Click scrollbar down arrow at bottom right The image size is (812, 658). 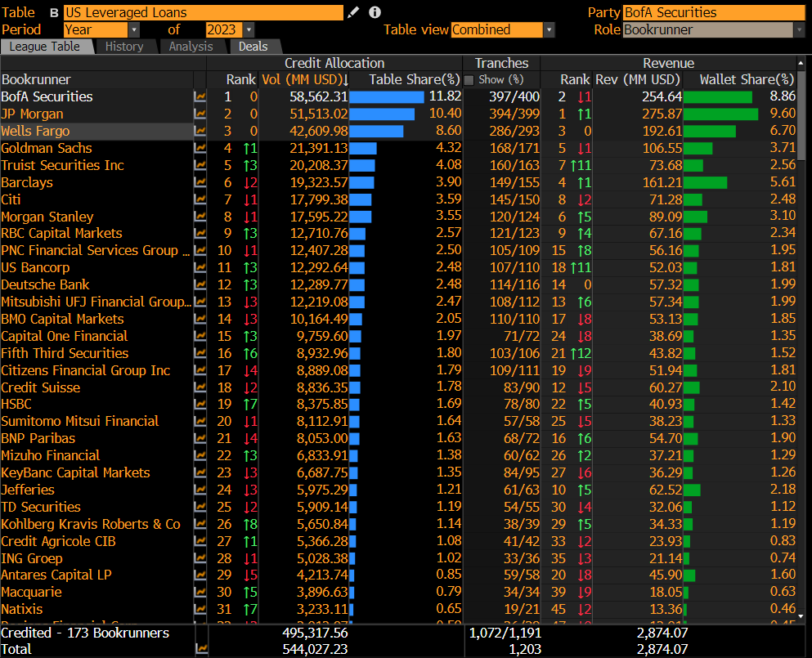[x=801, y=616]
